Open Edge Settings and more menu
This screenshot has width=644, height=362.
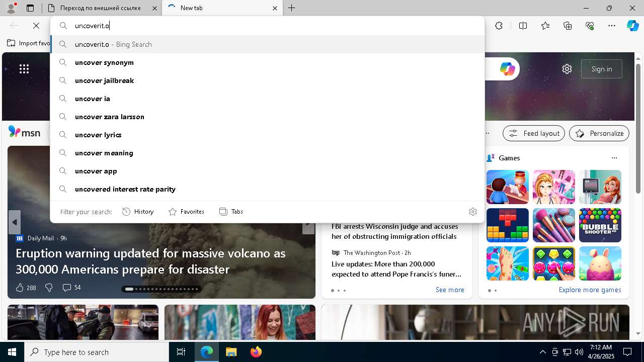[x=612, y=26]
